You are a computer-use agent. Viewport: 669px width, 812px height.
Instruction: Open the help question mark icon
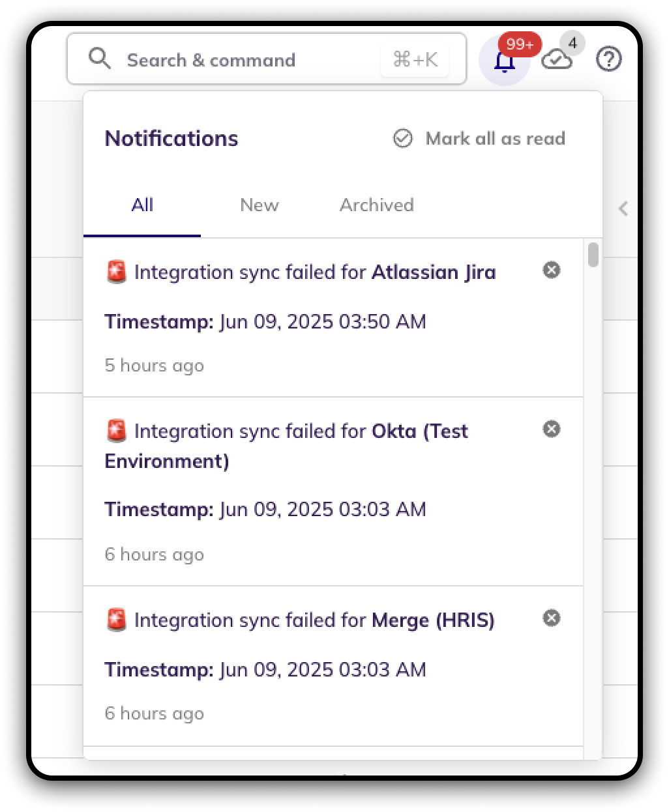tap(609, 60)
